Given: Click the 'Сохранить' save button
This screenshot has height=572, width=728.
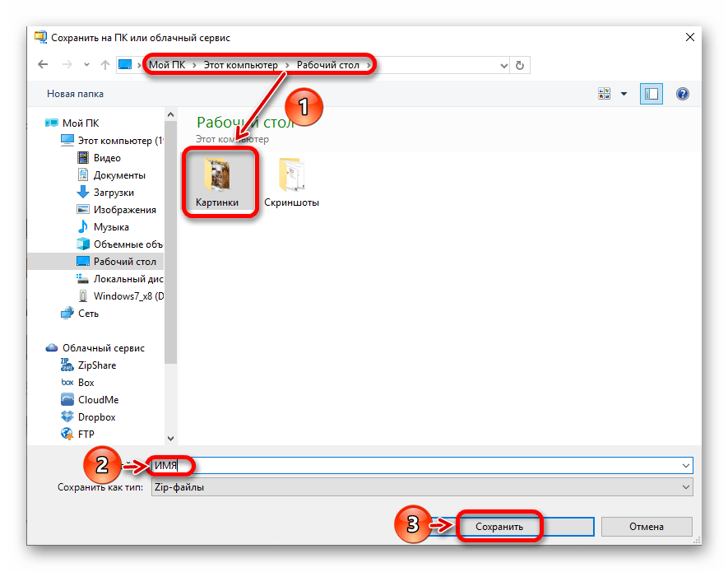Looking at the screenshot, I should pos(499,526).
